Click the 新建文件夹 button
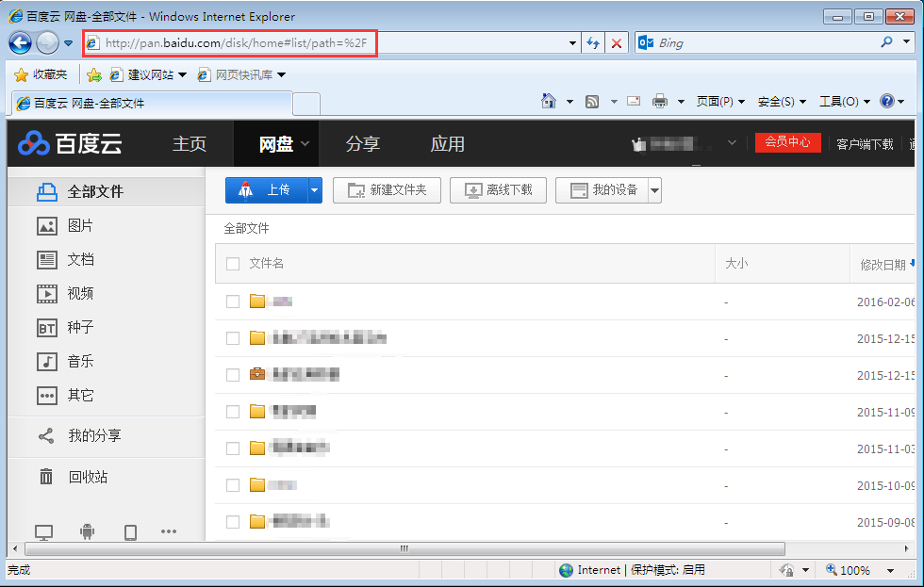The width and height of the screenshot is (924, 587). [387, 190]
